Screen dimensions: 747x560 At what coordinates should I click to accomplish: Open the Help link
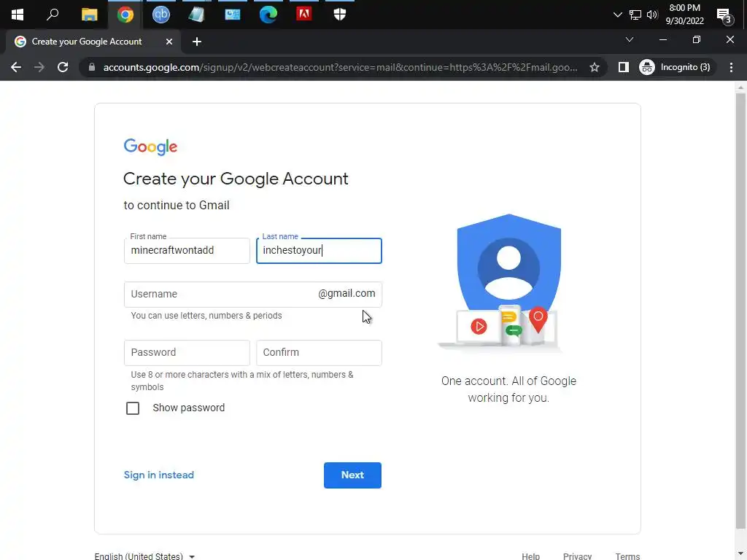tap(531, 556)
